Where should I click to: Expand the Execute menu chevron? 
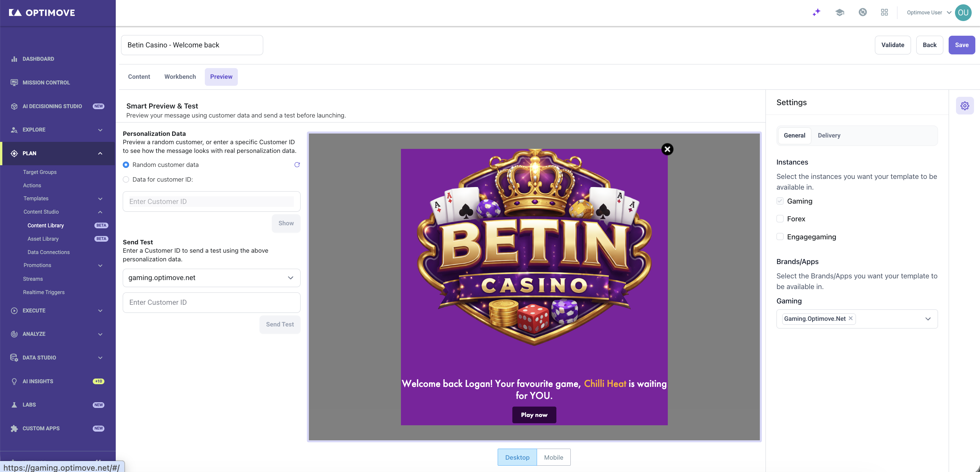pos(100,311)
